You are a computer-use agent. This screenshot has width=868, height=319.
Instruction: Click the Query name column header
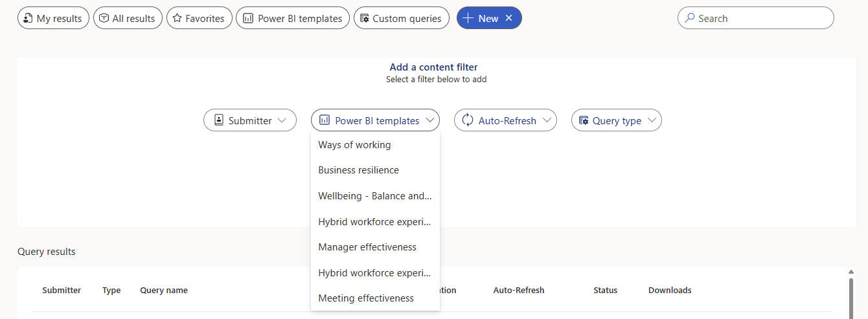tap(164, 291)
